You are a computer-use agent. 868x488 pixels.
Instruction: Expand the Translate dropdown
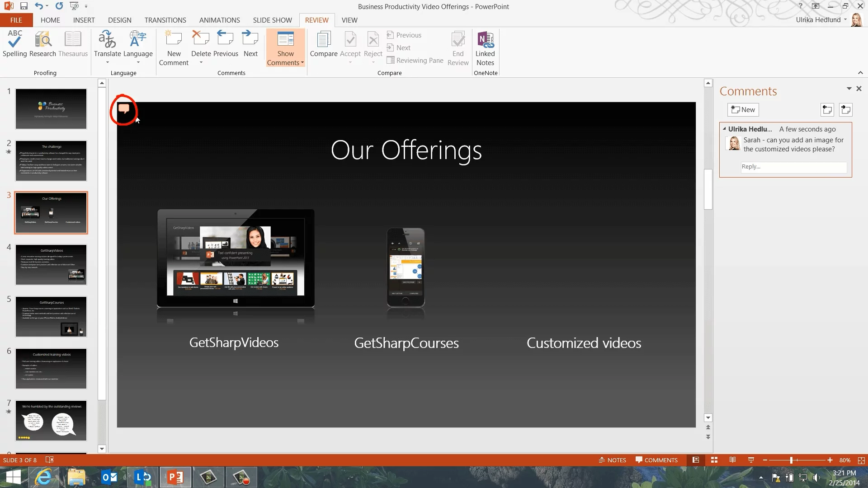click(108, 62)
